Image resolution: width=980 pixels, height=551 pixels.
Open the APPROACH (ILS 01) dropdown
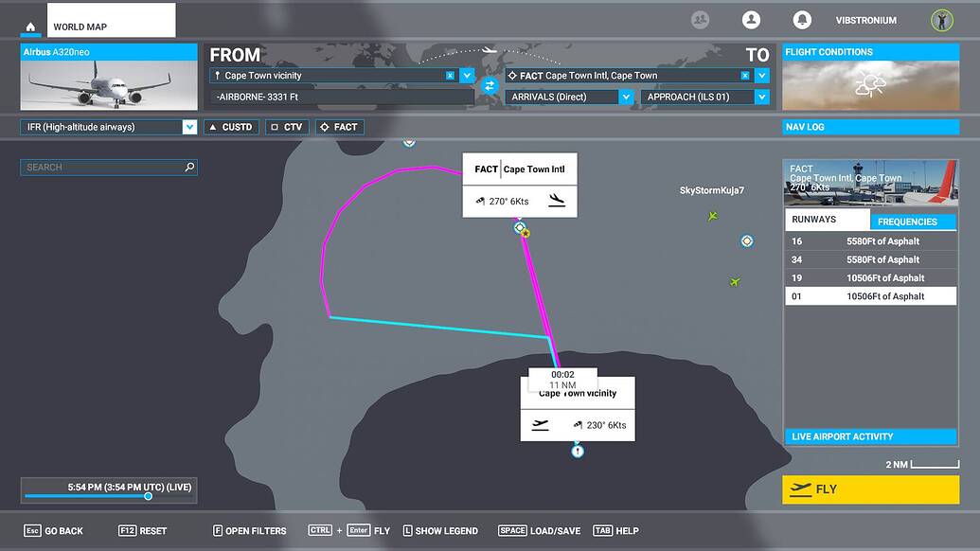[760, 96]
